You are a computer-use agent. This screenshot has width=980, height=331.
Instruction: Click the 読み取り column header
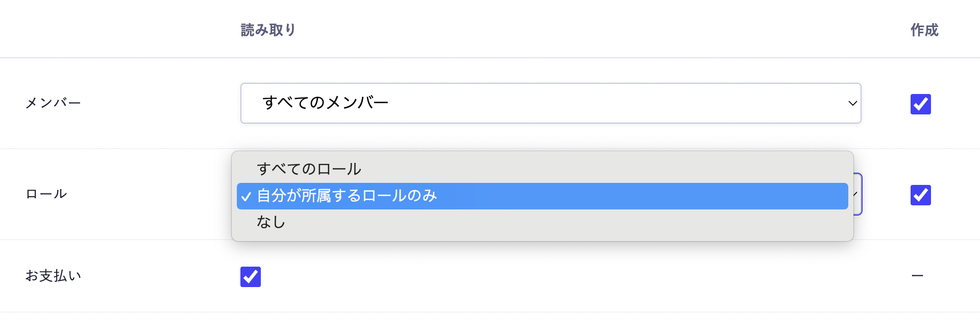(x=268, y=30)
